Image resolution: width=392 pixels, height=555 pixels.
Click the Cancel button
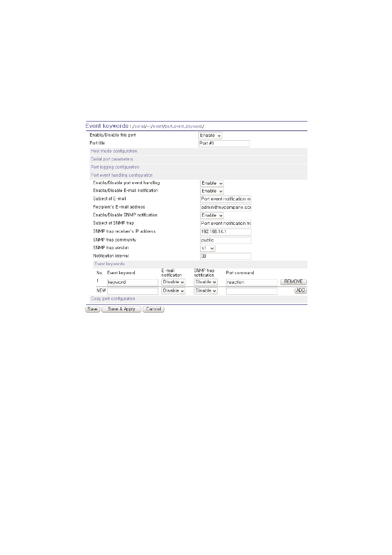pos(153,309)
